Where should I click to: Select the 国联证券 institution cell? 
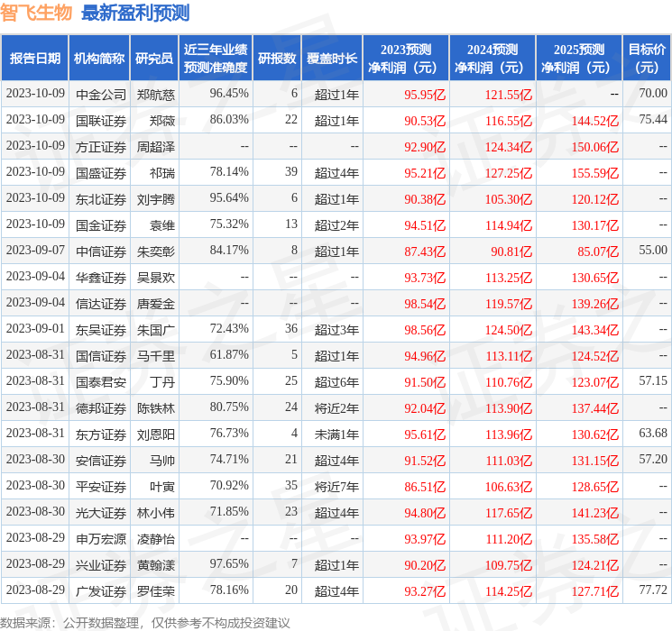pos(101,121)
